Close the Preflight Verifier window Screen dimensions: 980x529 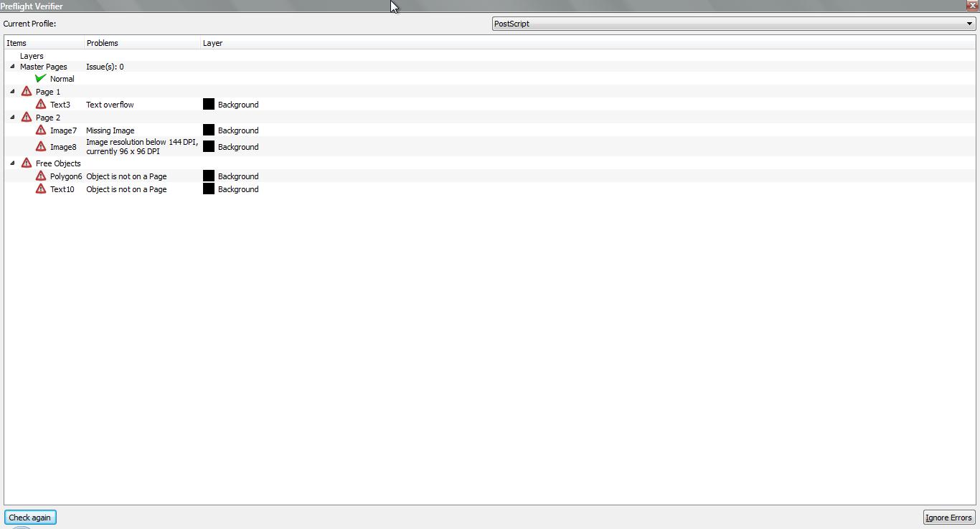point(973,5)
